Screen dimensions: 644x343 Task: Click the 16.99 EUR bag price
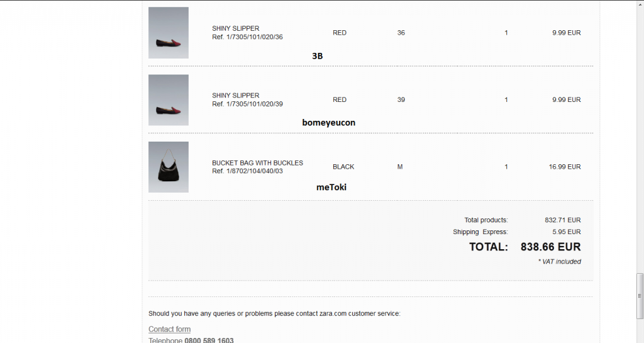564,167
